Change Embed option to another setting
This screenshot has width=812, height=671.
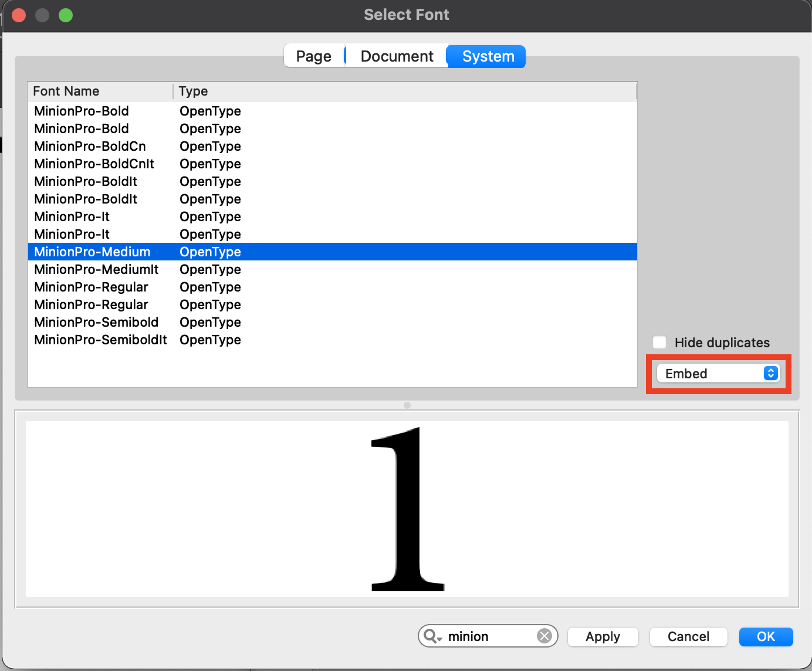718,373
